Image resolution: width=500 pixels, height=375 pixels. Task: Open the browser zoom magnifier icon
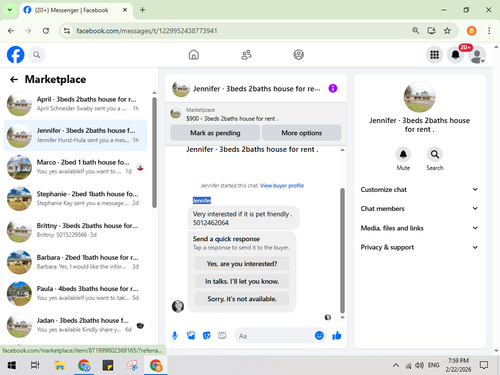415,31
